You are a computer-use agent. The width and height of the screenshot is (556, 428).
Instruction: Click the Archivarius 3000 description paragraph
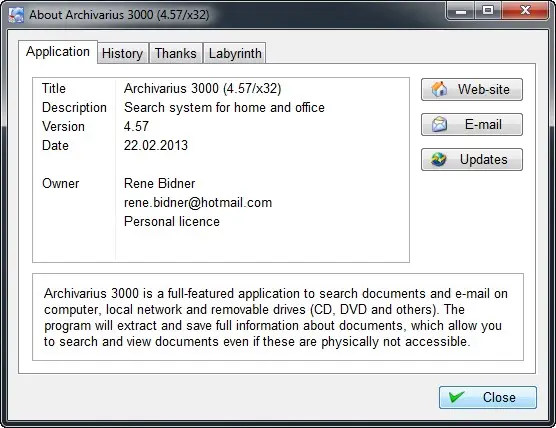click(276, 317)
